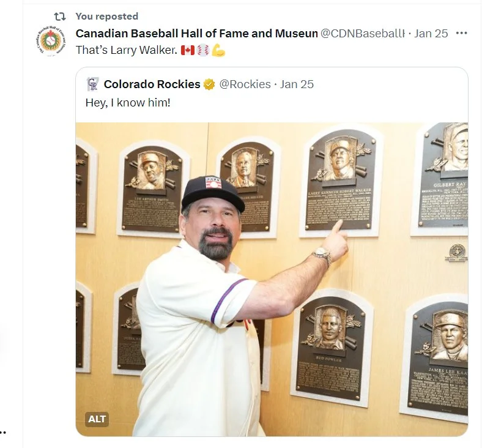Open the Hall of Fame plaque photo
Image resolution: width=493 pixels, height=448 pixels.
pyautogui.click(x=272, y=279)
